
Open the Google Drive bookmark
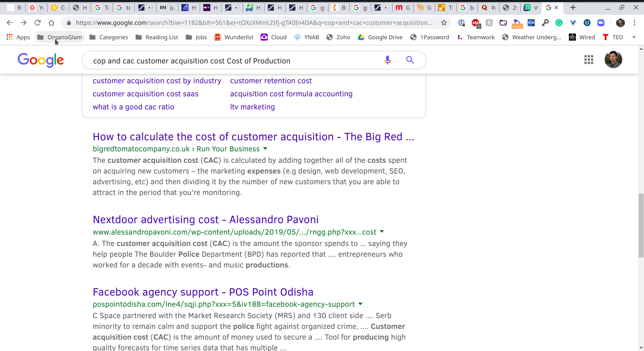tap(380, 37)
